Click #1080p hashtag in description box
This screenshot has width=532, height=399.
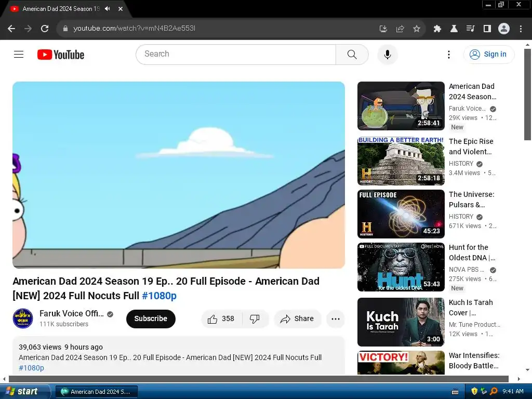pos(31,368)
